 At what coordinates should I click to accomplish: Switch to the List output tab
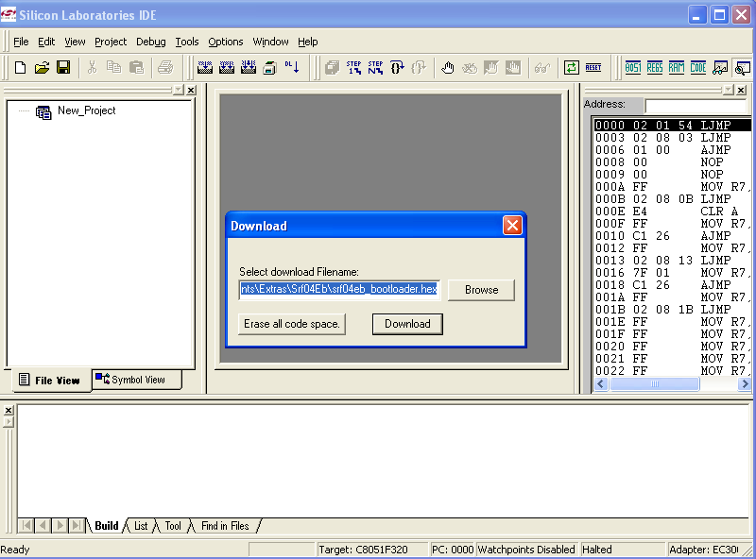point(141,526)
